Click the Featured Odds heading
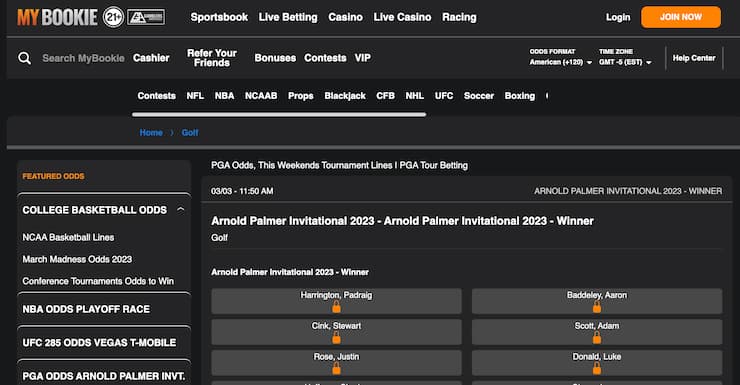The height and width of the screenshot is (385, 740). (53, 176)
